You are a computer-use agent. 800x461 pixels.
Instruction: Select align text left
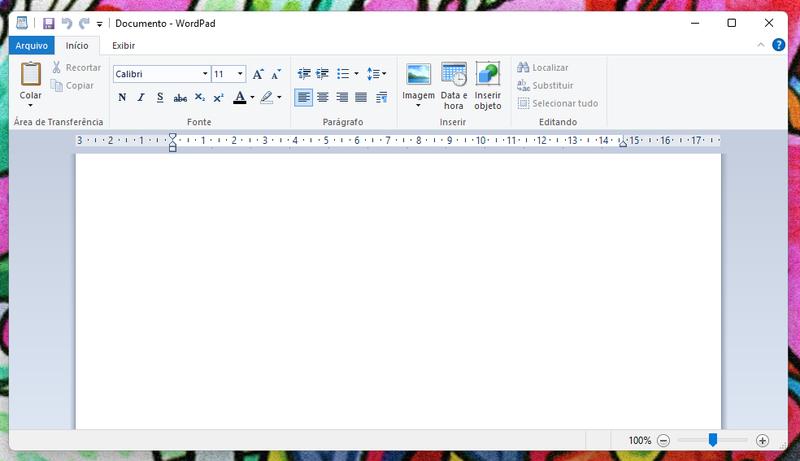(304, 97)
